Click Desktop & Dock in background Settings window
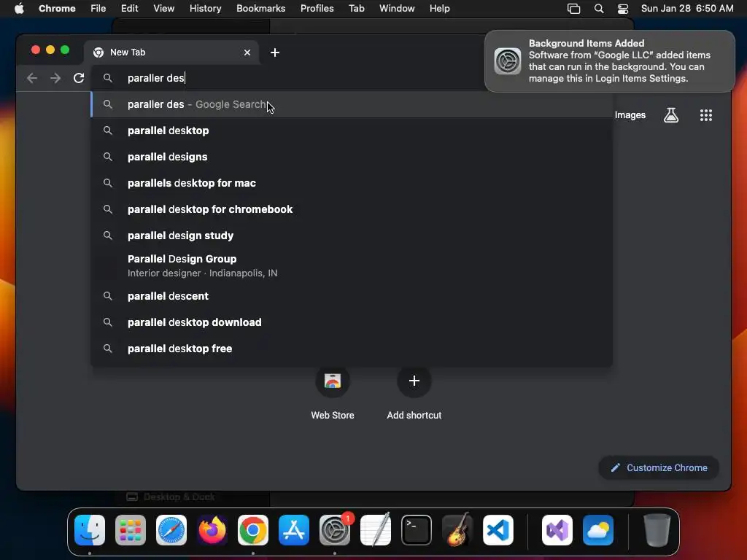The width and height of the screenshot is (747, 560). 171,497
